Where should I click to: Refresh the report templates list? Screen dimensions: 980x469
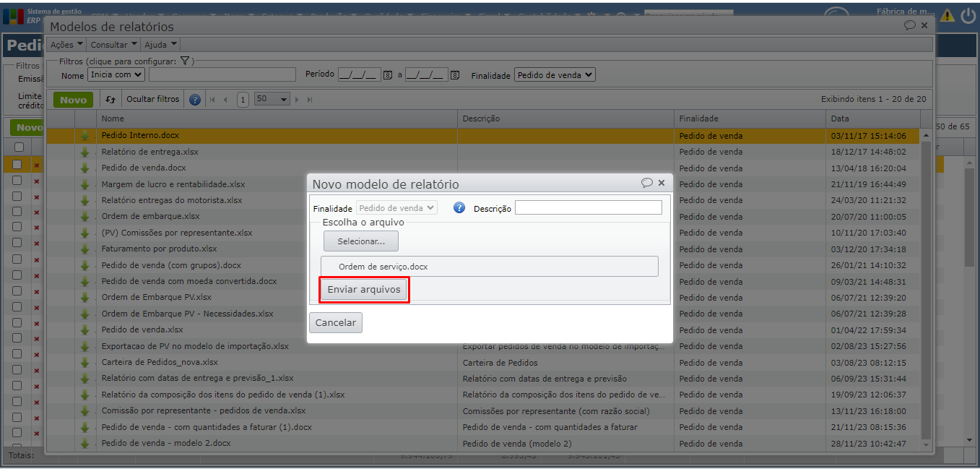pyautogui.click(x=110, y=100)
